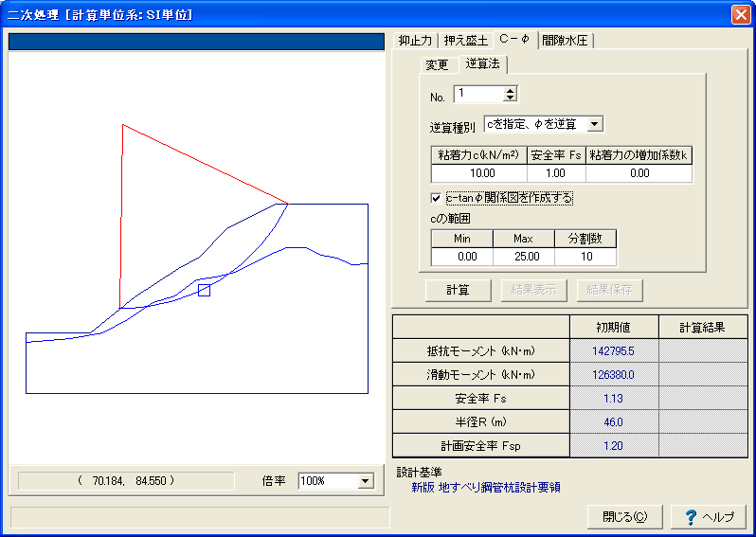756x537 pixels.
Task: Select 滑動モーメント initial value 126380.0
Action: click(x=613, y=374)
